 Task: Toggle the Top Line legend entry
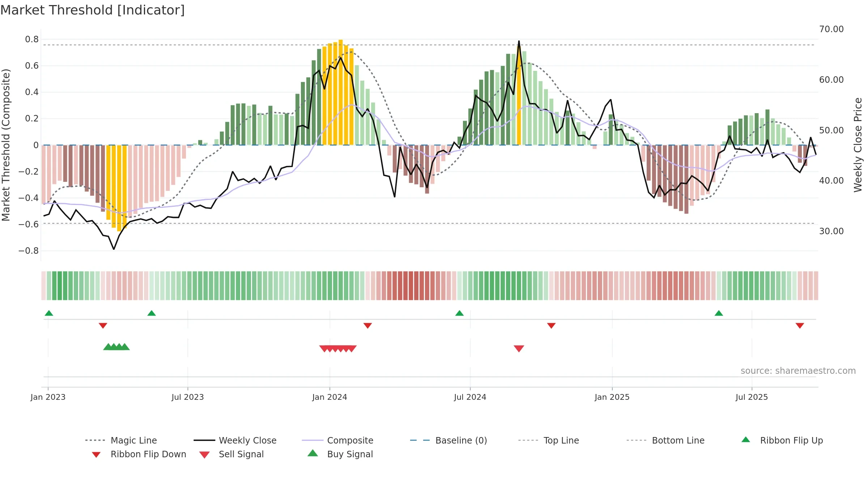[548, 440]
